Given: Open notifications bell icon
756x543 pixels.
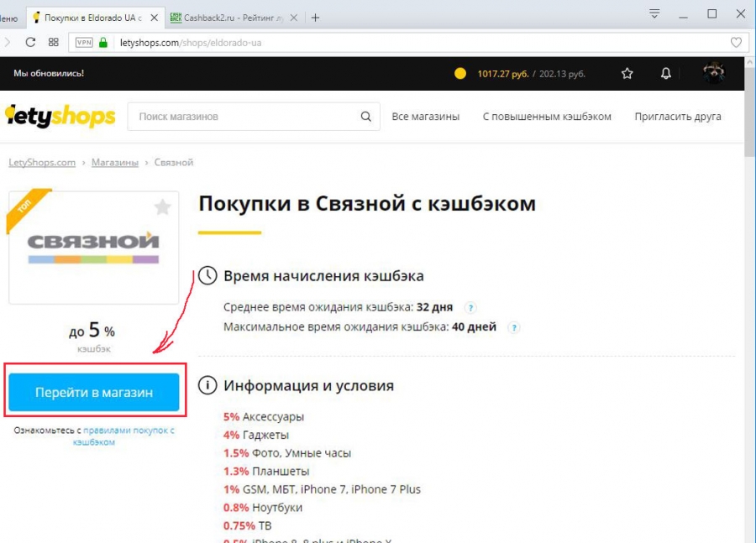Looking at the screenshot, I should (666, 74).
